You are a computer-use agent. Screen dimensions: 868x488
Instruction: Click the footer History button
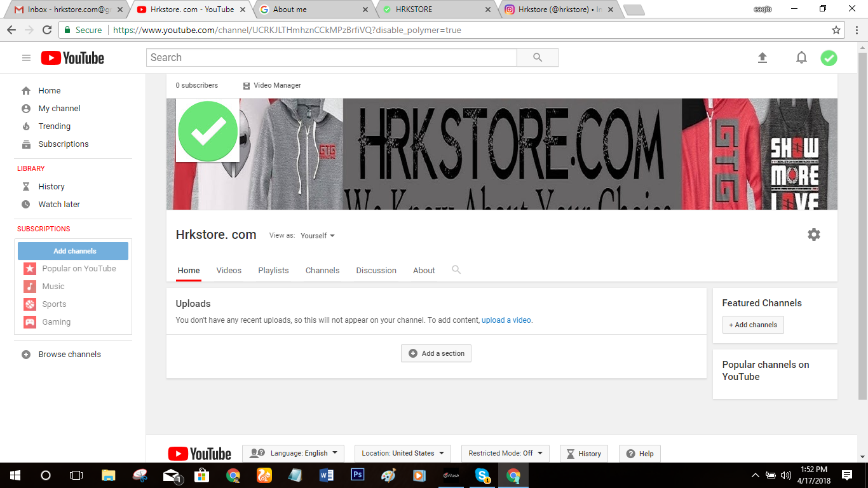click(x=583, y=454)
